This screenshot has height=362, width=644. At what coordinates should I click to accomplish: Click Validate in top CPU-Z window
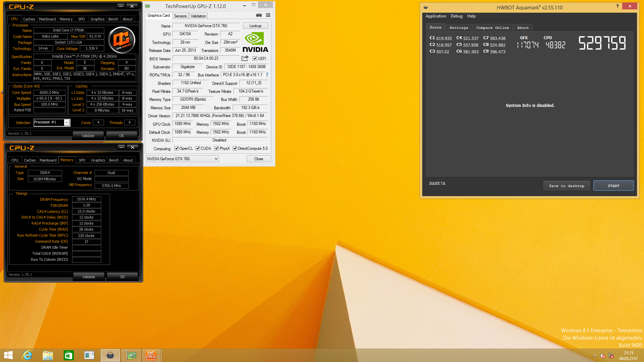(x=88, y=136)
